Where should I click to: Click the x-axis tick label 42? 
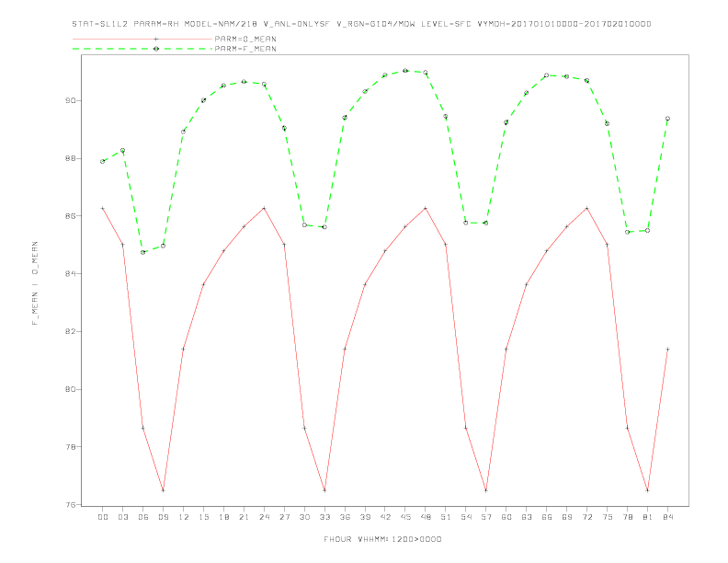385,517
